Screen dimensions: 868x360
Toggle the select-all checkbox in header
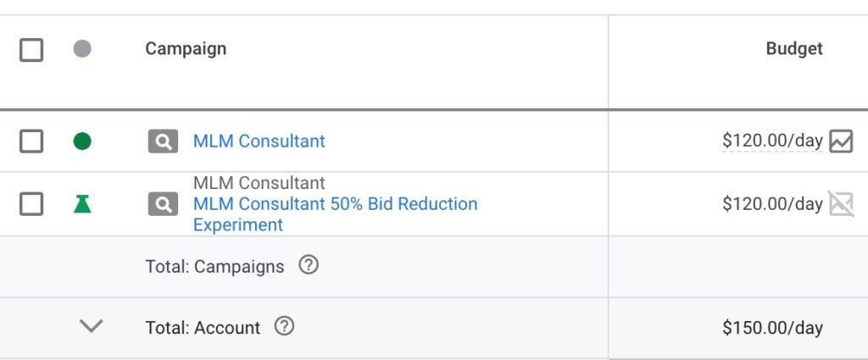31,49
